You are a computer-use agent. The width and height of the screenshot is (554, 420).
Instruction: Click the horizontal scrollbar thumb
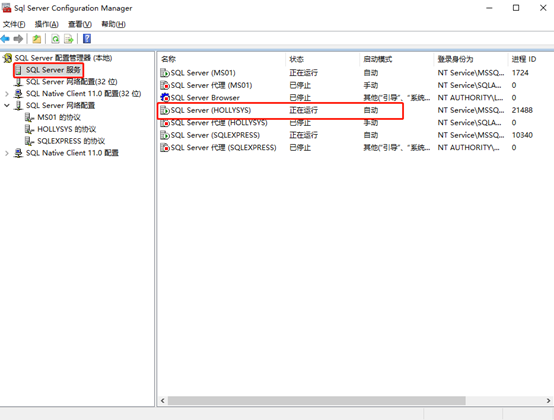(x=317, y=401)
